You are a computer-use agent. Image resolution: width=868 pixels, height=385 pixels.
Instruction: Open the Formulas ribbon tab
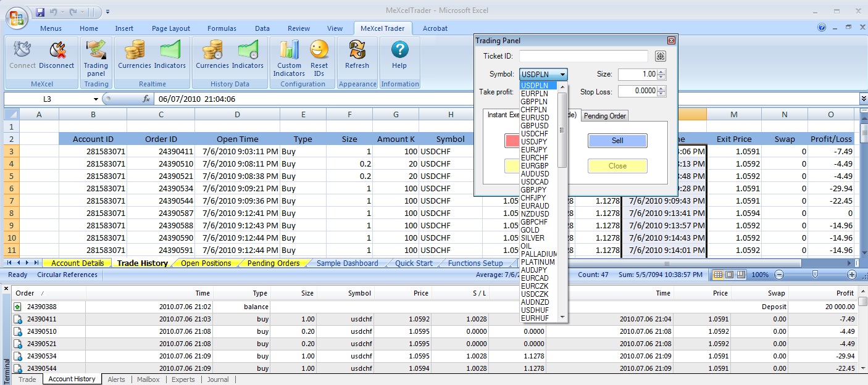point(222,28)
